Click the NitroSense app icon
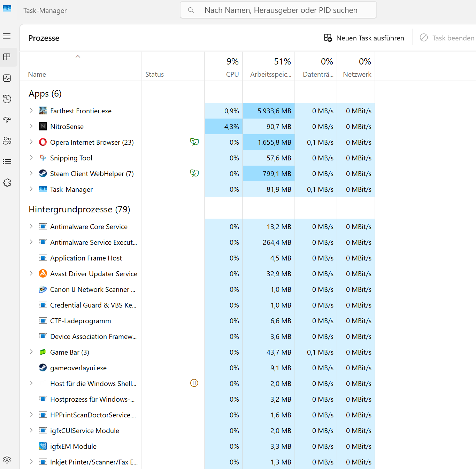The image size is (476, 469). (43, 126)
